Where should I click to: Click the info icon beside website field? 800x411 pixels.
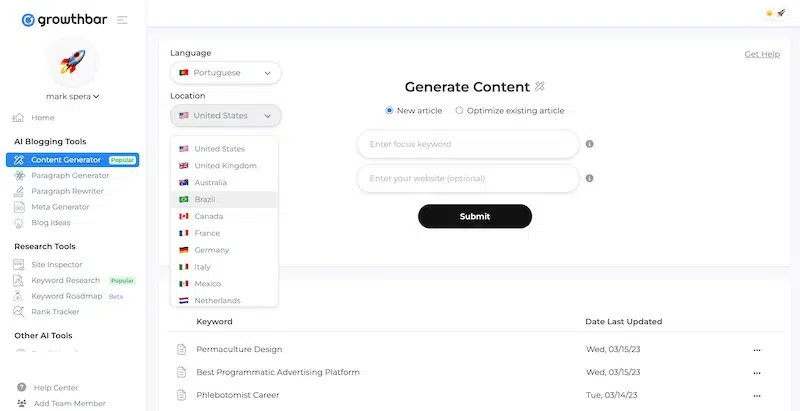589,178
